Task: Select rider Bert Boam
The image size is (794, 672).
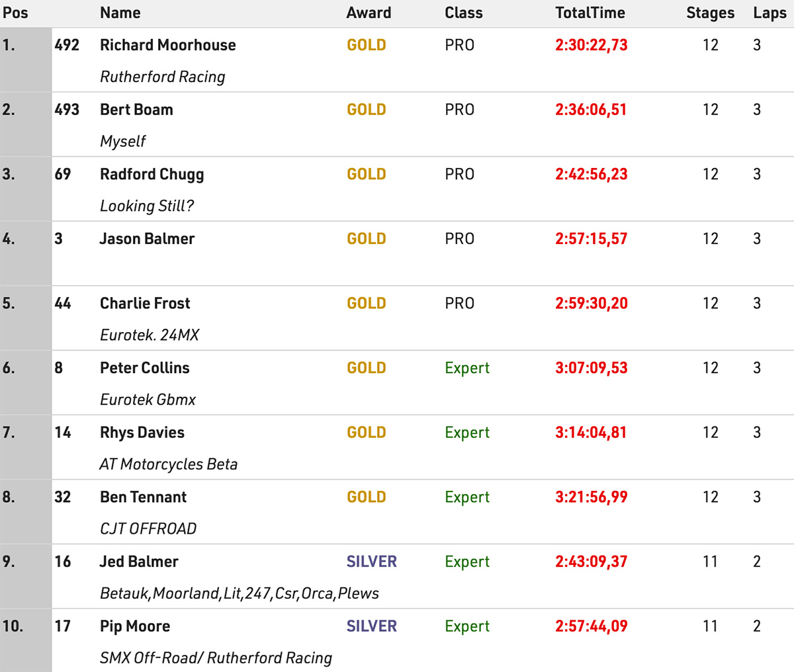Action: 136,109
